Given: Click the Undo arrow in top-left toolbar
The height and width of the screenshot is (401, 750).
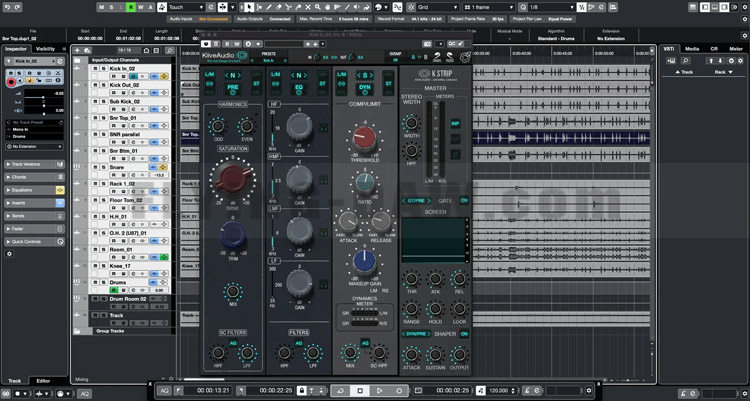Looking at the screenshot, I should point(7,7).
